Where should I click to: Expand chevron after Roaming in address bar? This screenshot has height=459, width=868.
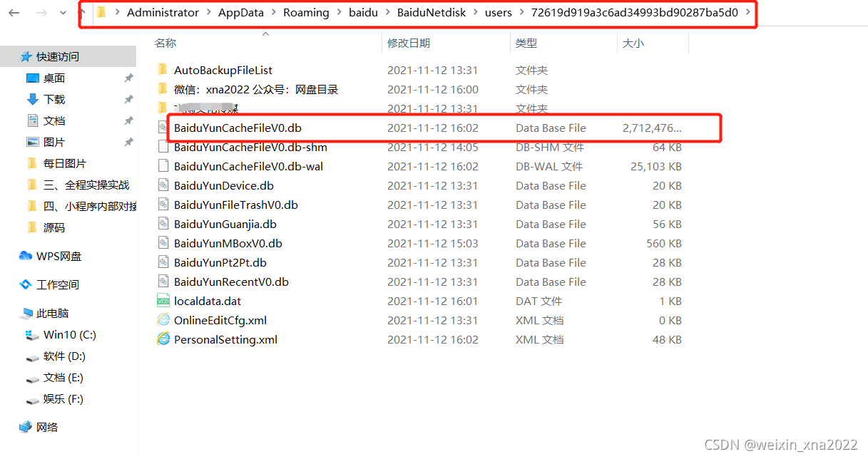tap(339, 13)
